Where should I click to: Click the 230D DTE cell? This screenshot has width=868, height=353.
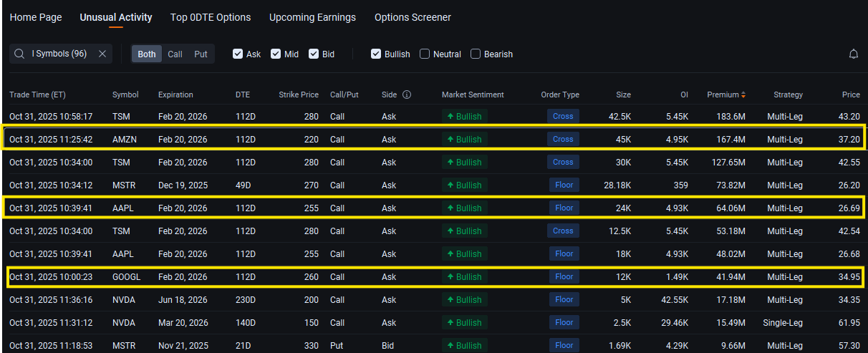tap(246, 300)
